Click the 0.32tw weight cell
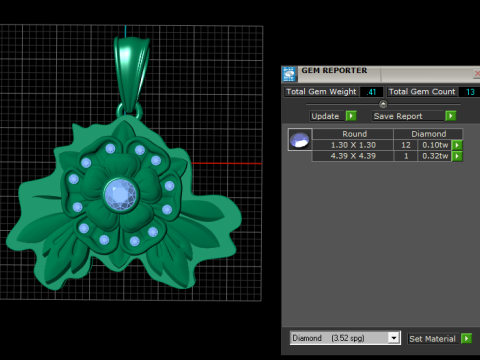Image resolution: width=480 pixels, height=360 pixels. pos(435,156)
